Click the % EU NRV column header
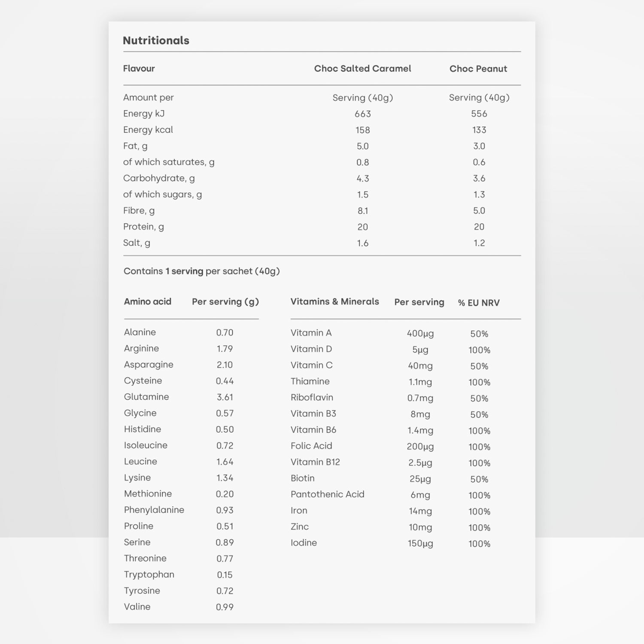 click(x=478, y=303)
